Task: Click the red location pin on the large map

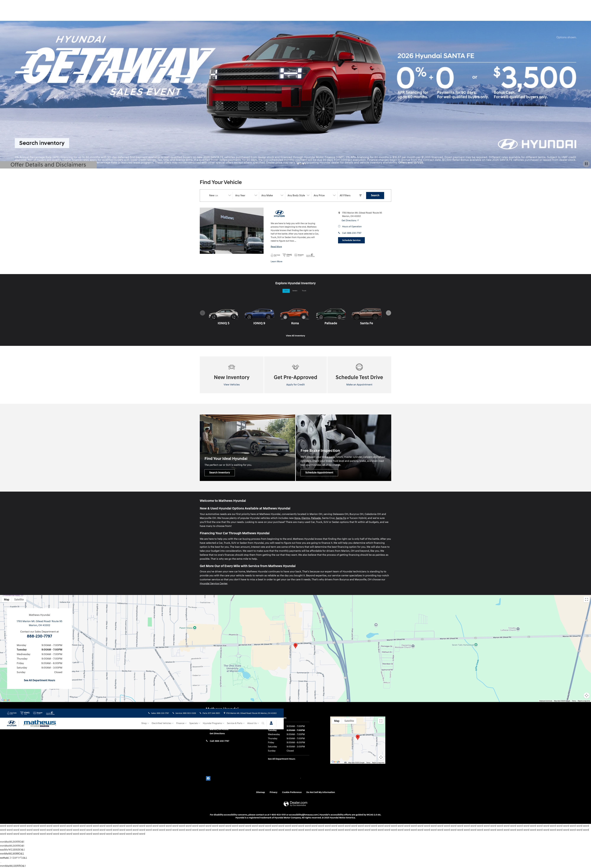Action: (295, 646)
